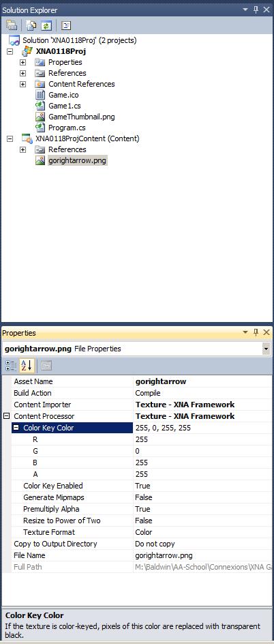This screenshot has width=274, height=644.
Task: Toggle the Alphabetical sort button
Action: tap(26, 365)
